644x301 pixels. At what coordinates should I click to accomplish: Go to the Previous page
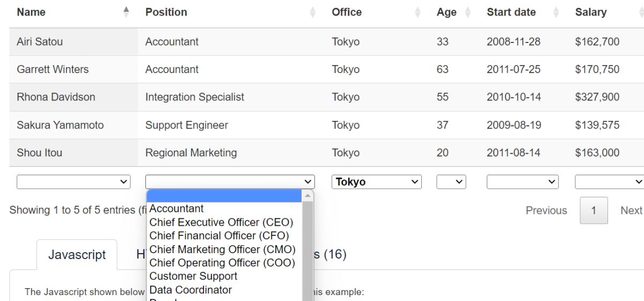pos(546,211)
